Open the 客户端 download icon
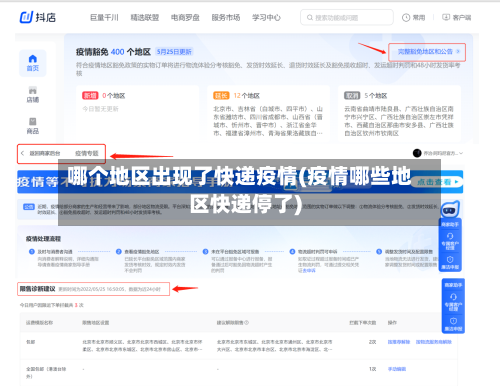 point(446,17)
